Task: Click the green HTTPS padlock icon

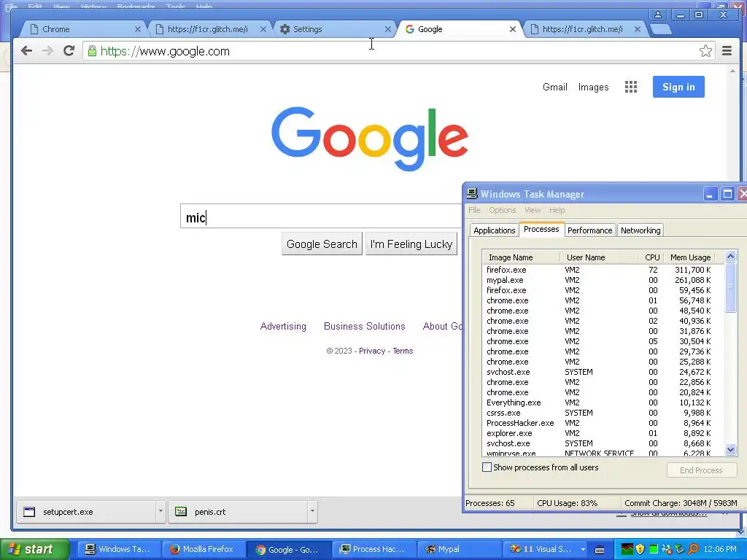Action: [x=92, y=51]
